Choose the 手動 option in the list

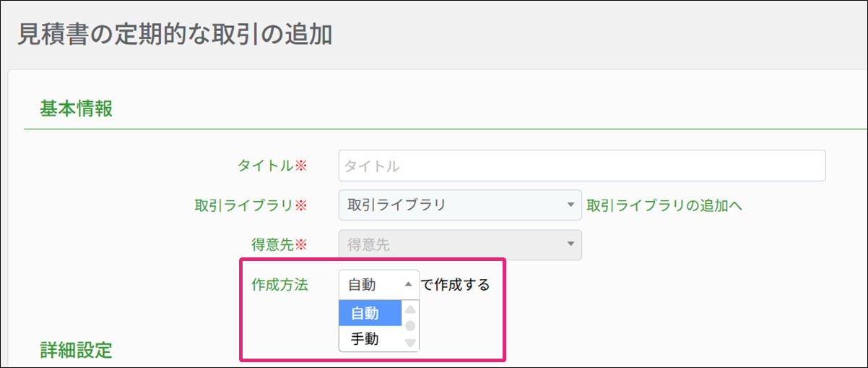pyautogui.click(x=370, y=338)
